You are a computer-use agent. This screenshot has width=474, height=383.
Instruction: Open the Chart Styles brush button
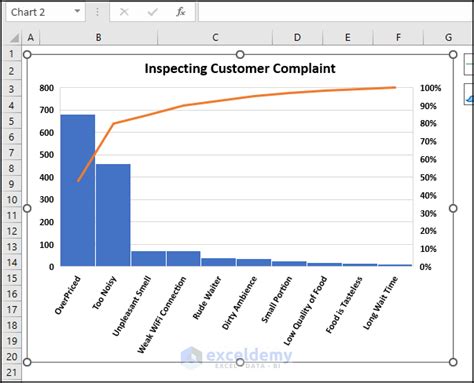pos(469,94)
